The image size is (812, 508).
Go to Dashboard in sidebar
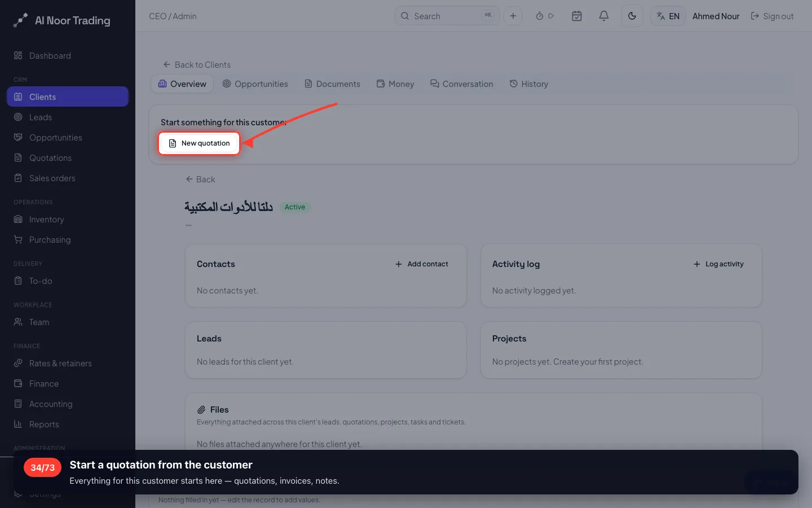(68, 55)
